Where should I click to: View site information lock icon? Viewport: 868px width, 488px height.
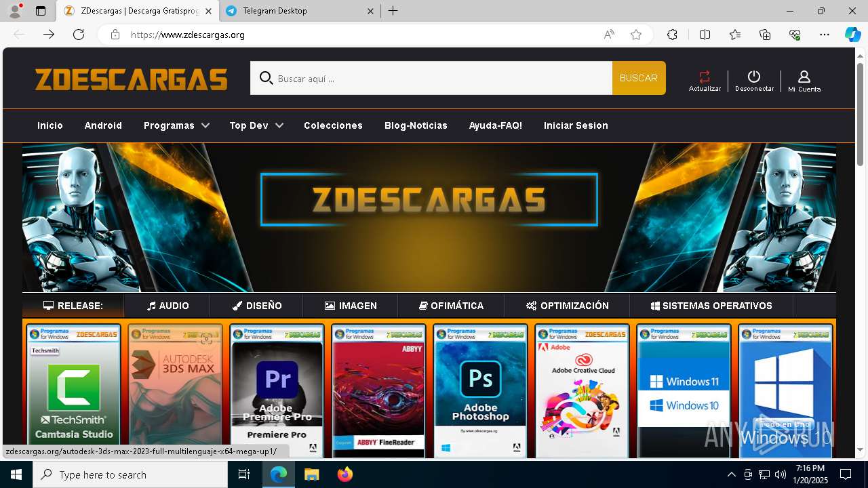[x=115, y=35]
